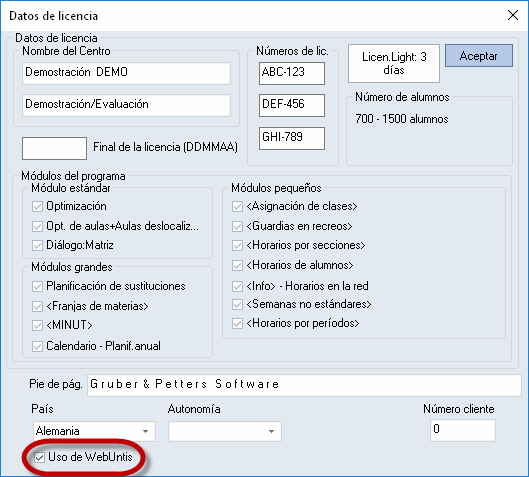The image size is (529, 477).
Task: Click the Módulos del programa label
Action: 73,176
